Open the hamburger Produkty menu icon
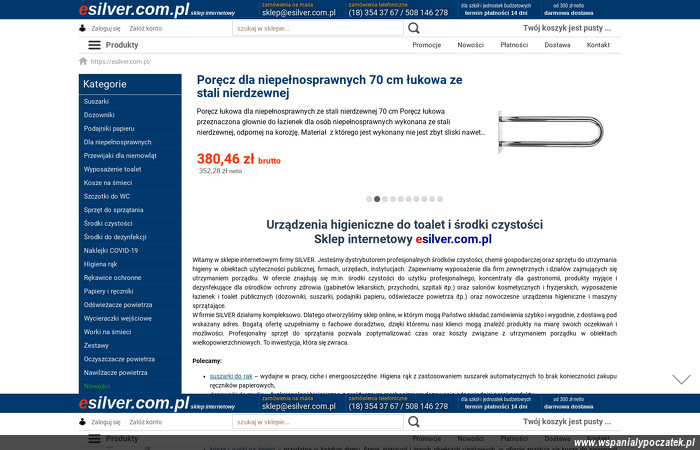Viewport: 700px width, 450px height. [94, 45]
